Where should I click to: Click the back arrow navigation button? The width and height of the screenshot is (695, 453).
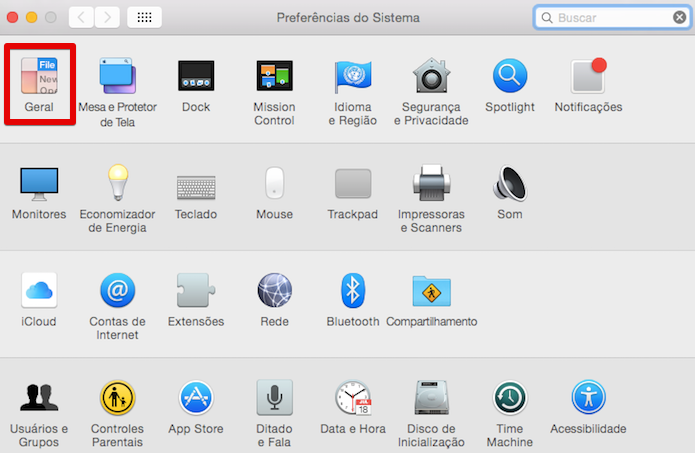point(81,18)
